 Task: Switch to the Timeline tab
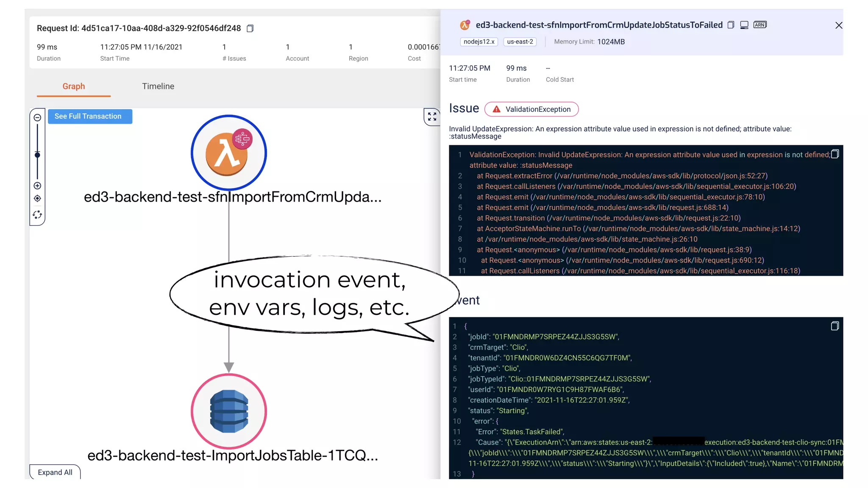coord(158,86)
